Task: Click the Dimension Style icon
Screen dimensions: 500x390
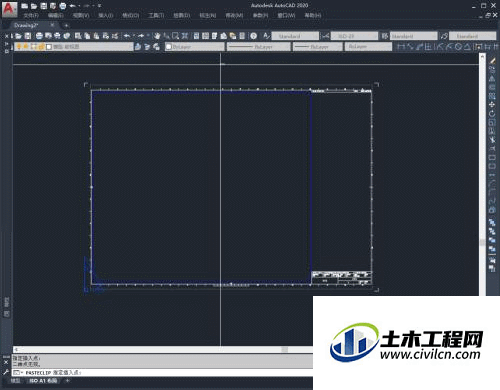Action: (x=325, y=36)
